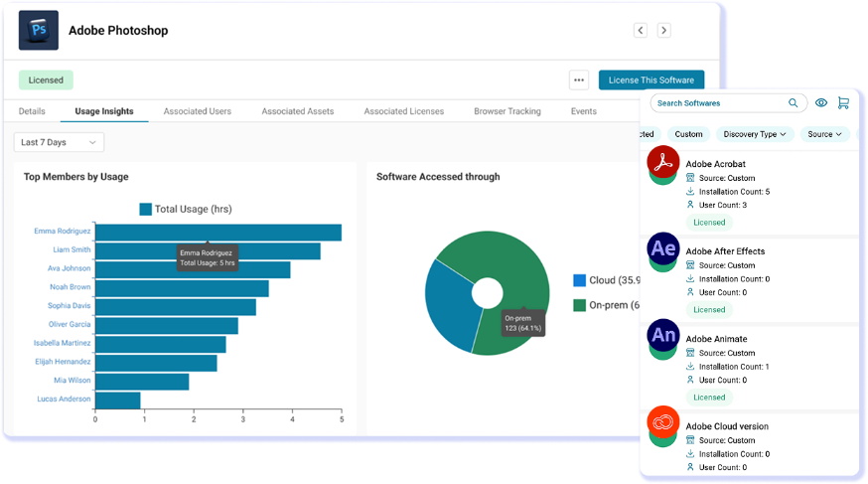
Task: Click user icon under Adobe Cloud version
Action: pyautogui.click(x=690, y=467)
